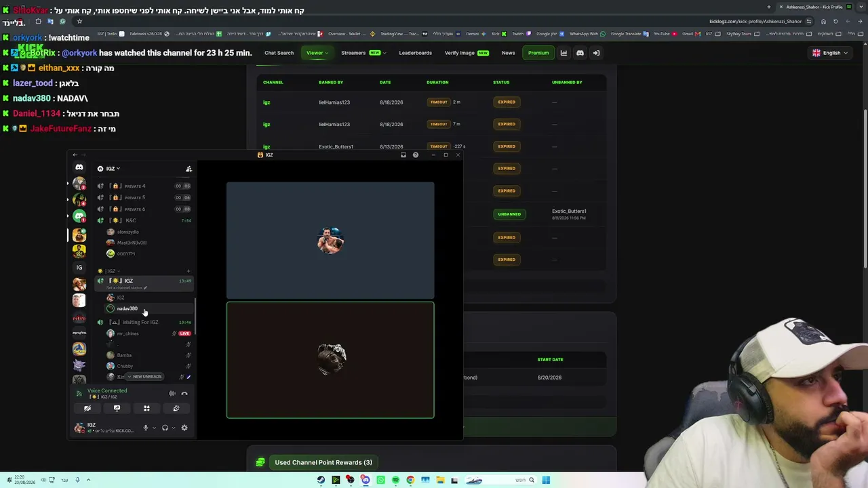Click the UNBANNED status badge
This screenshot has width=868, height=488.
509,214
